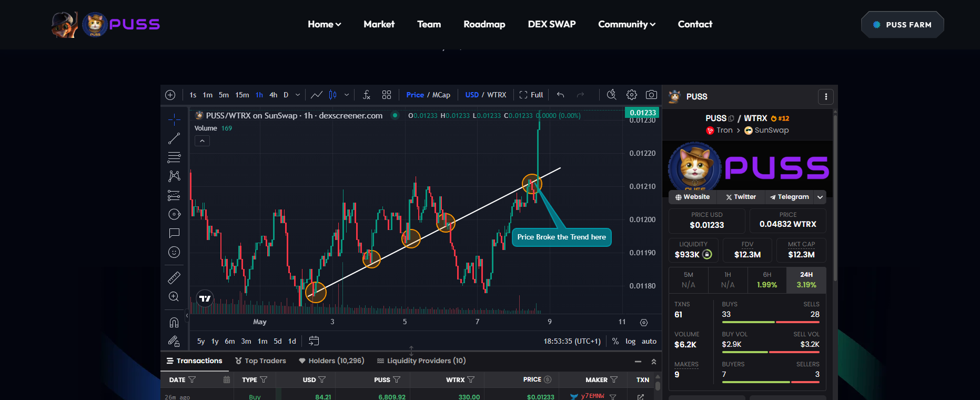
Task: Collapse the volume indicator legend
Action: coord(202,141)
